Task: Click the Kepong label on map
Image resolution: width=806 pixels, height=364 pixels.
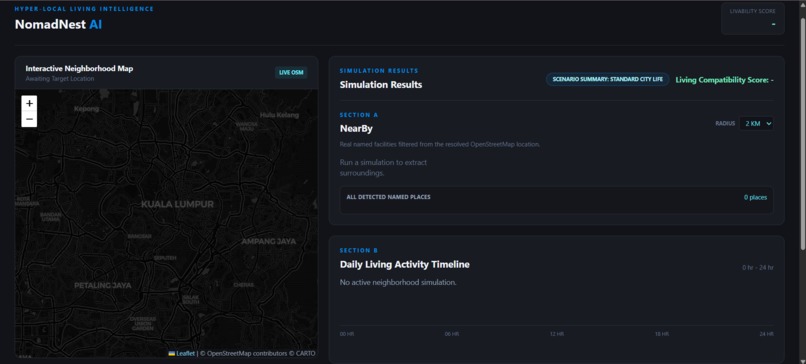Action: [86, 109]
